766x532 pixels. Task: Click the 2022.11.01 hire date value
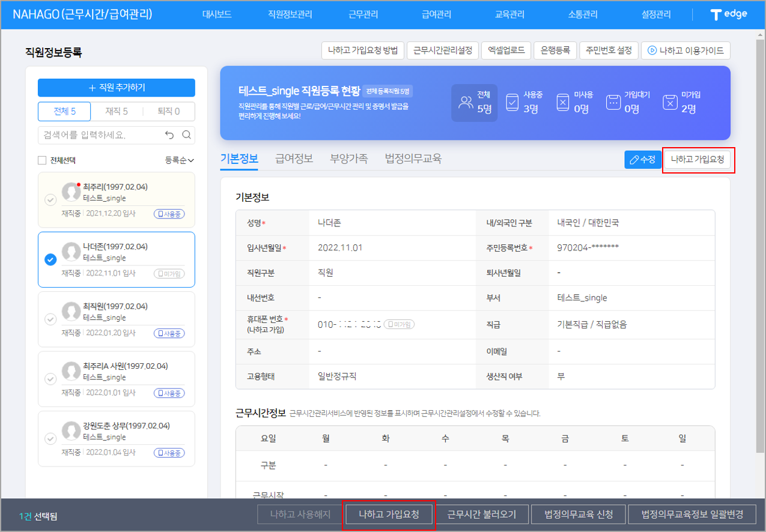click(x=340, y=247)
